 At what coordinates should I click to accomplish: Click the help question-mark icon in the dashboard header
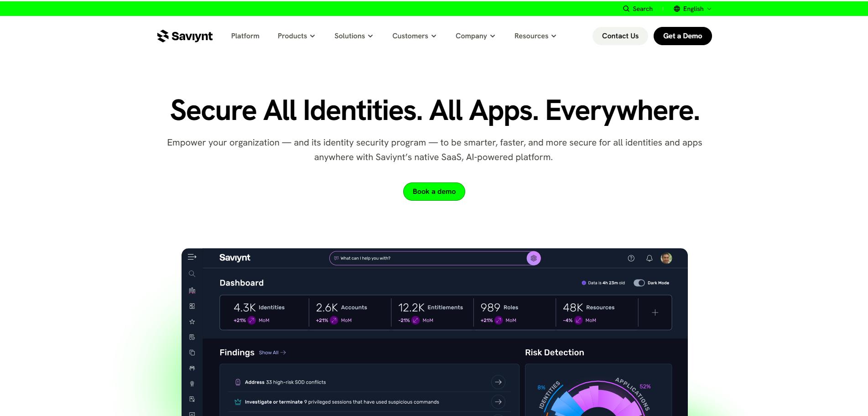coord(631,258)
